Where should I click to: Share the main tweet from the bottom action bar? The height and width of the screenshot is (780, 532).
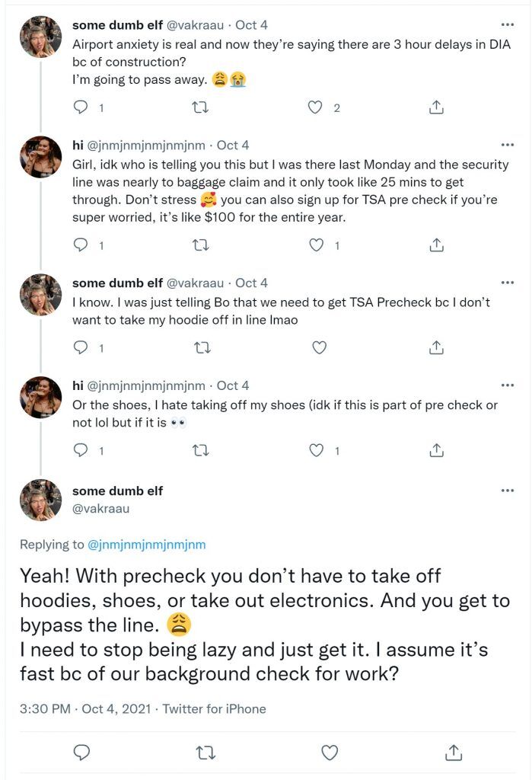coord(453,752)
